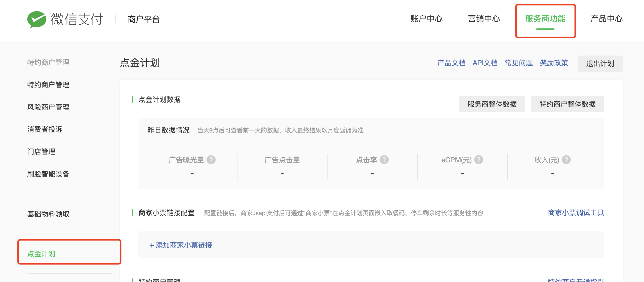Open 账户中心 in top navigation
644x282 pixels.
click(x=426, y=19)
